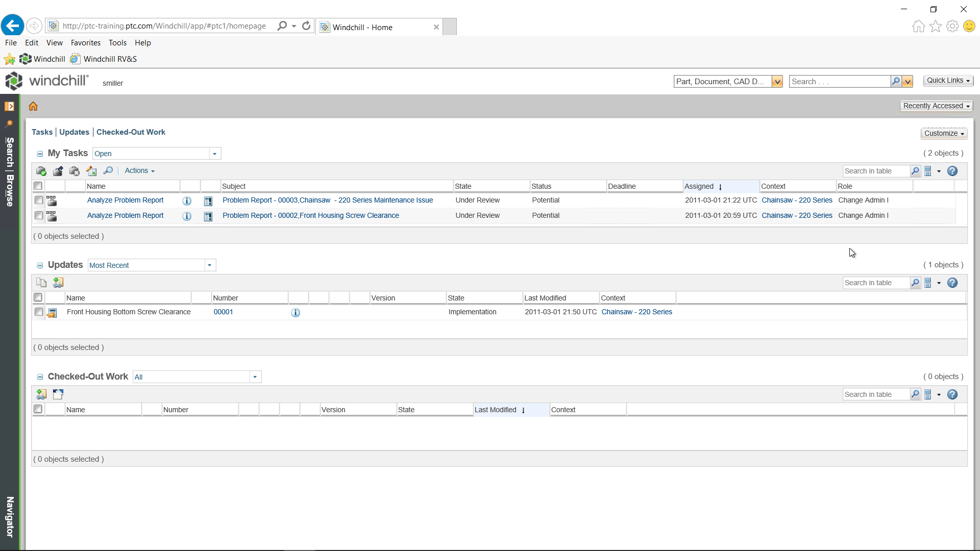Click the My Tasks table help icon
The height and width of the screenshot is (551, 980).
click(x=952, y=171)
